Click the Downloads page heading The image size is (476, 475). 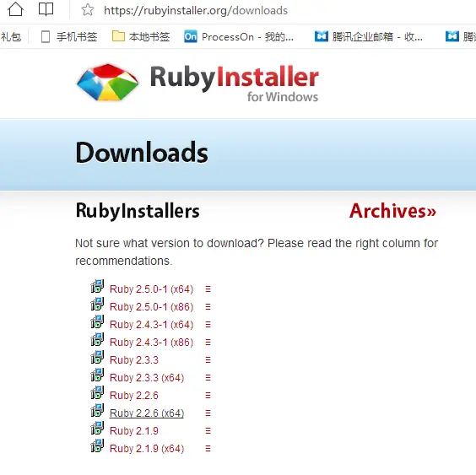pos(142,153)
